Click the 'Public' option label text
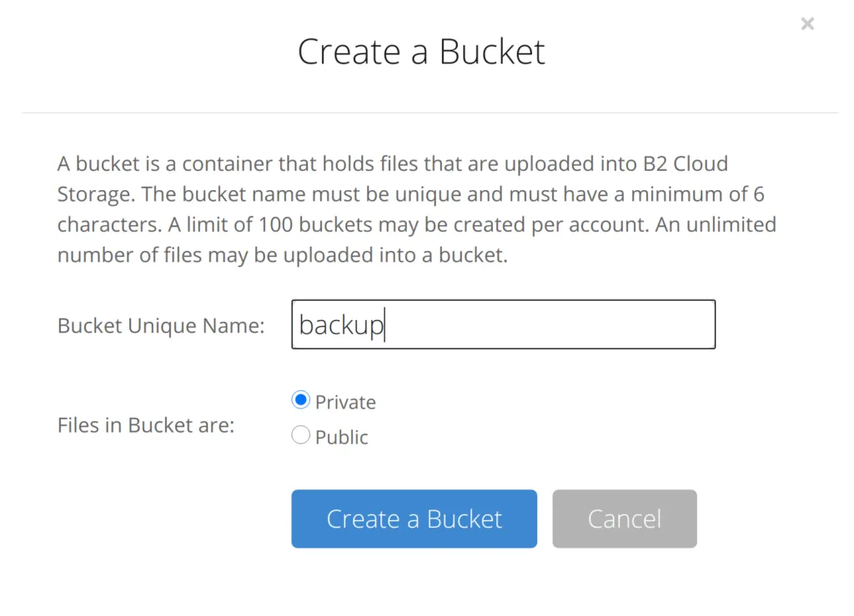Viewport: 854px width, 616px height. (341, 438)
